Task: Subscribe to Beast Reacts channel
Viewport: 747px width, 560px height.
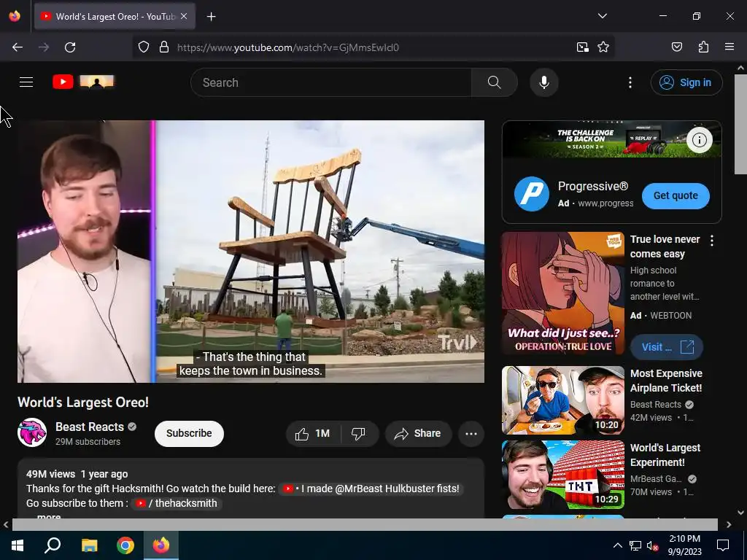Action: (189, 434)
